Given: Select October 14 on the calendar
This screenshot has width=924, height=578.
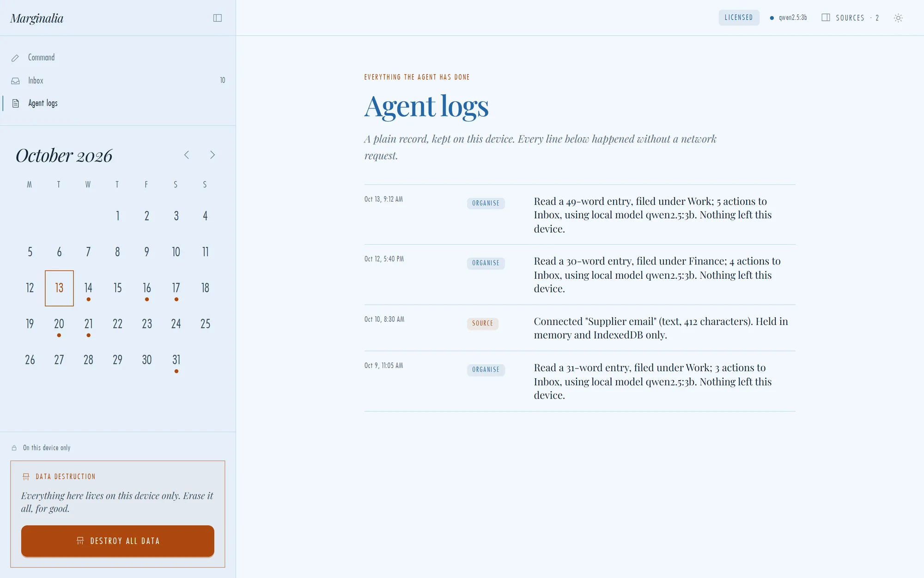Looking at the screenshot, I should coord(88,288).
